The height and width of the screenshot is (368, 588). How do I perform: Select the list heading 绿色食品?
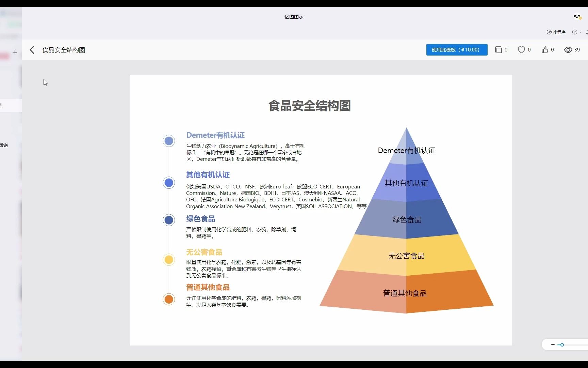point(200,219)
